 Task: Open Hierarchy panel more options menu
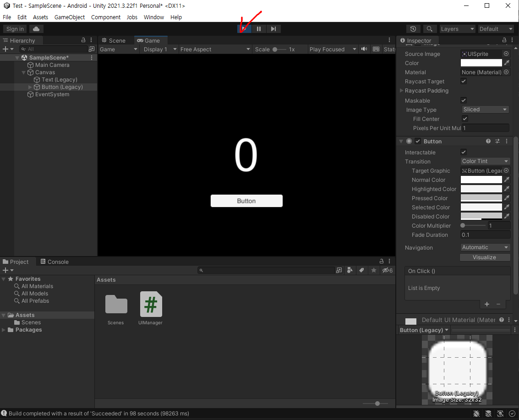coord(91,40)
